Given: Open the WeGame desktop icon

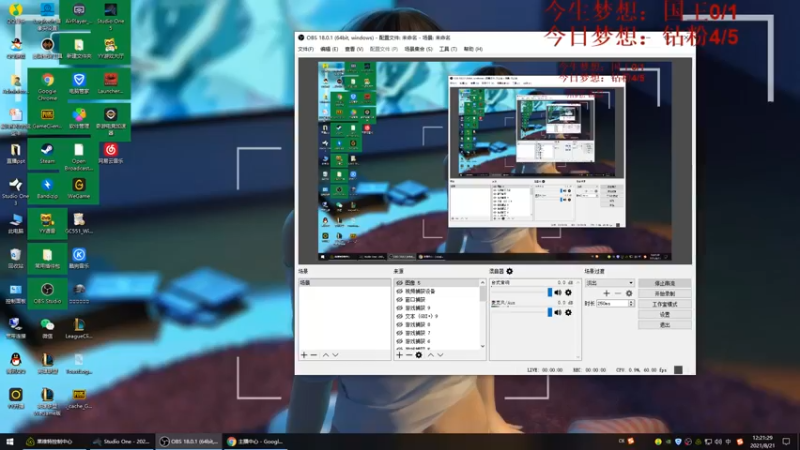Looking at the screenshot, I should 79,188.
